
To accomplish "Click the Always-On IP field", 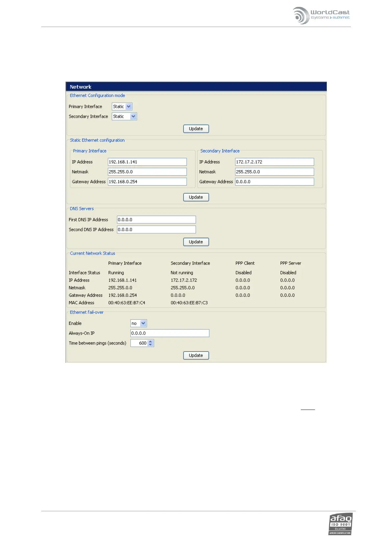I will pyautogui.click(x=170, y=333).
